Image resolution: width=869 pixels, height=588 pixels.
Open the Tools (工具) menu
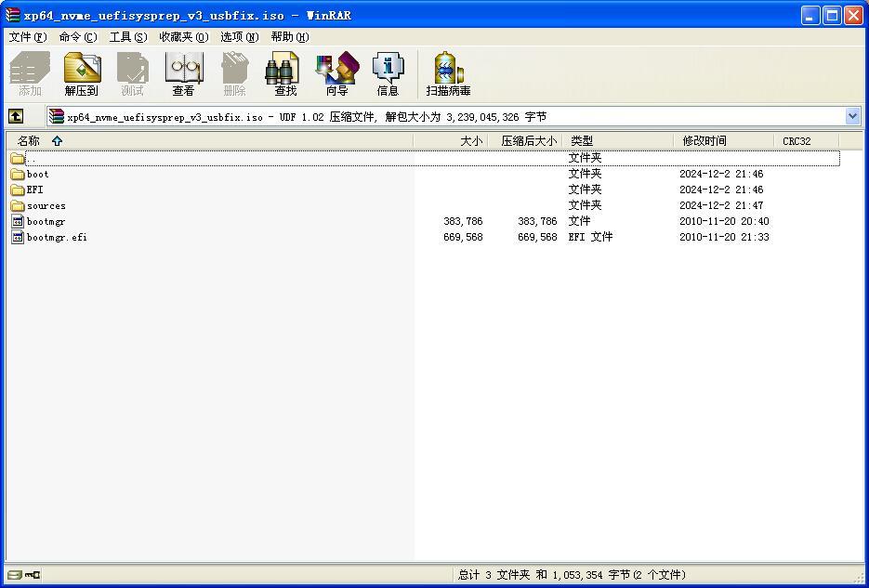[x=128, y=37]
